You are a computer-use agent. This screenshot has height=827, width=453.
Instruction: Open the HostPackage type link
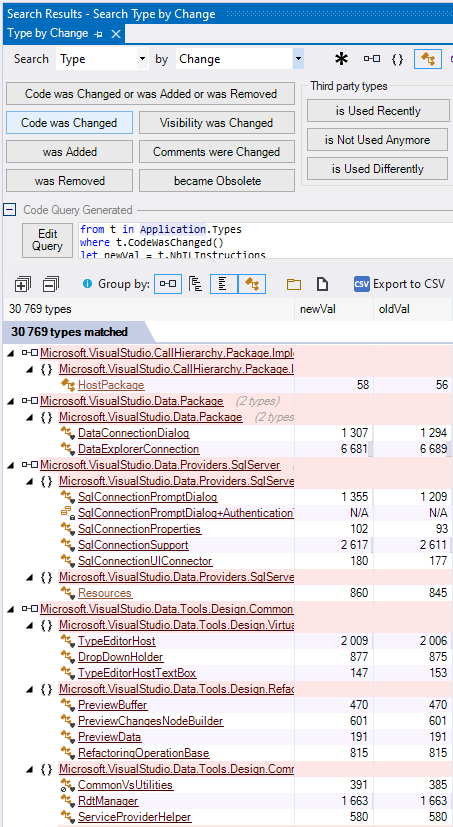tap(111, 385)
